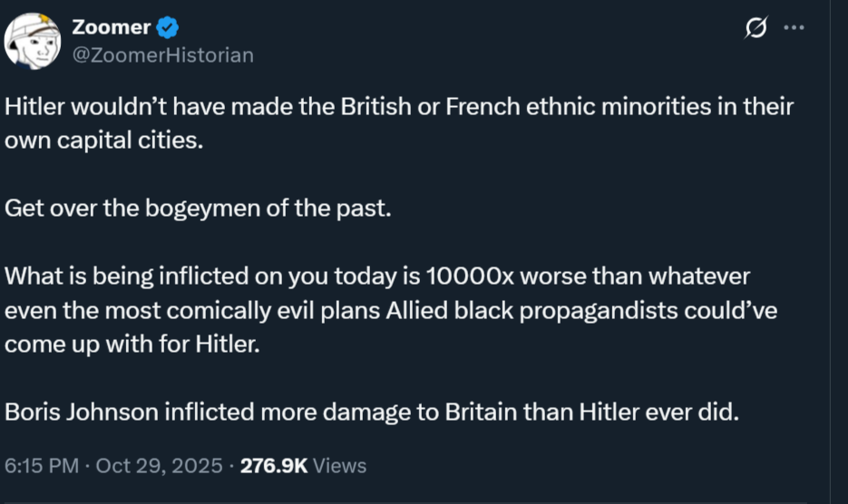This screenshot has width=848, height=504.
Task: Open the 276.9K view count analytics
Action: 272,466
